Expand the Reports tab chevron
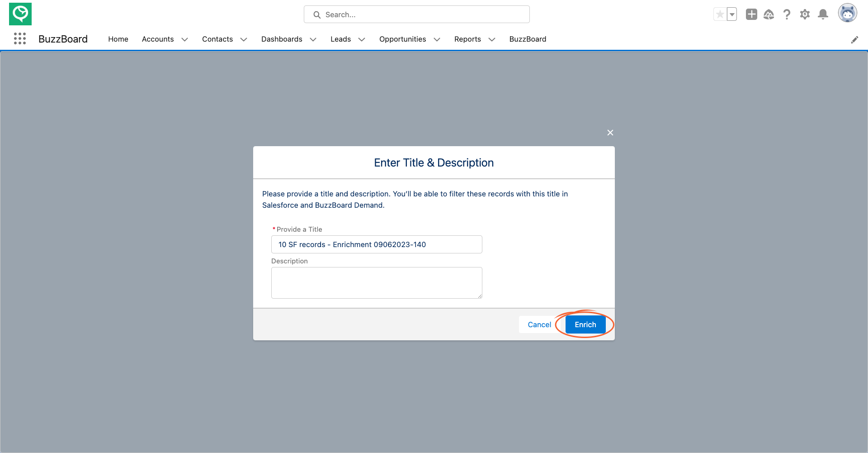The width and height of the screenshot is (868, 453). [492, 39]
